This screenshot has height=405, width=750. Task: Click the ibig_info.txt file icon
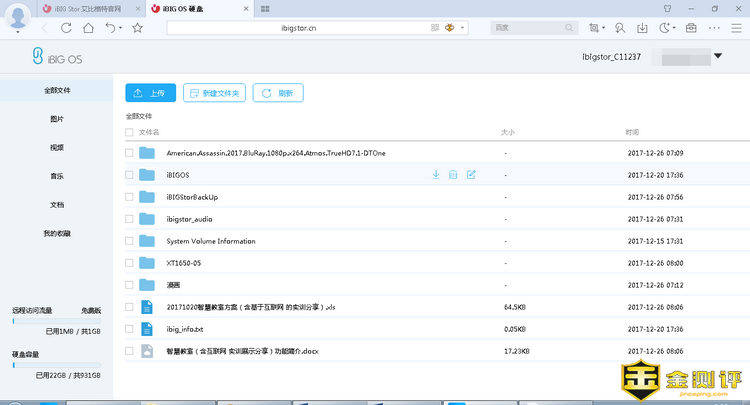coord(147,329)
